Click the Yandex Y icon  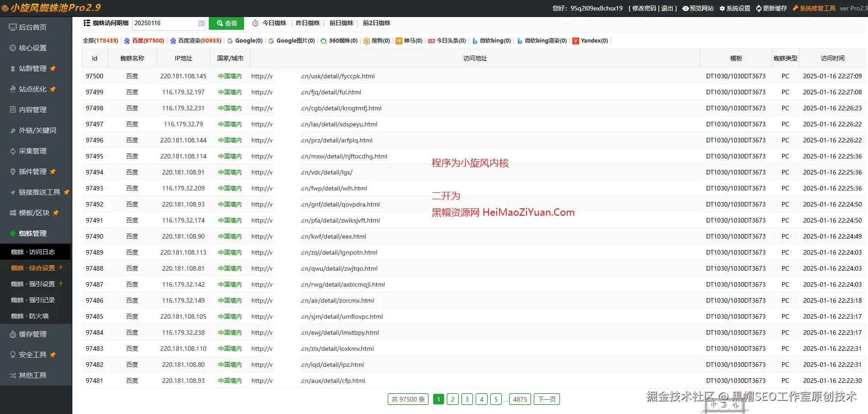click(x=575, y=41)
